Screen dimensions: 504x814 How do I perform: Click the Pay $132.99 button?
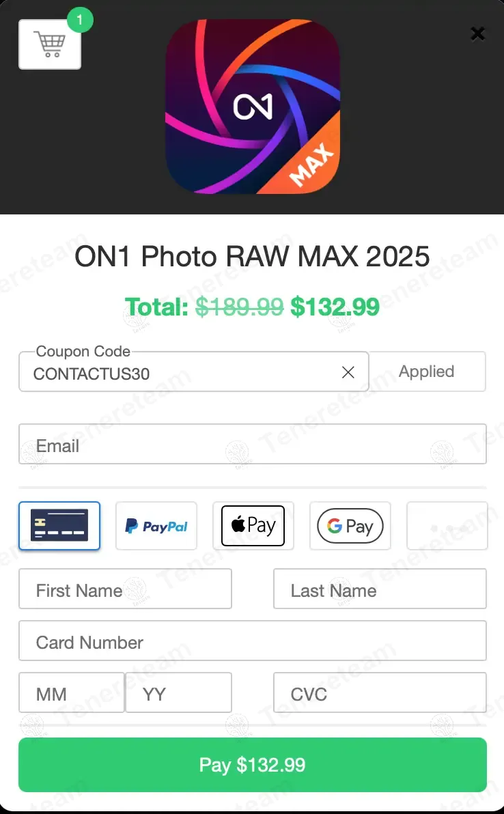(253, 765)
